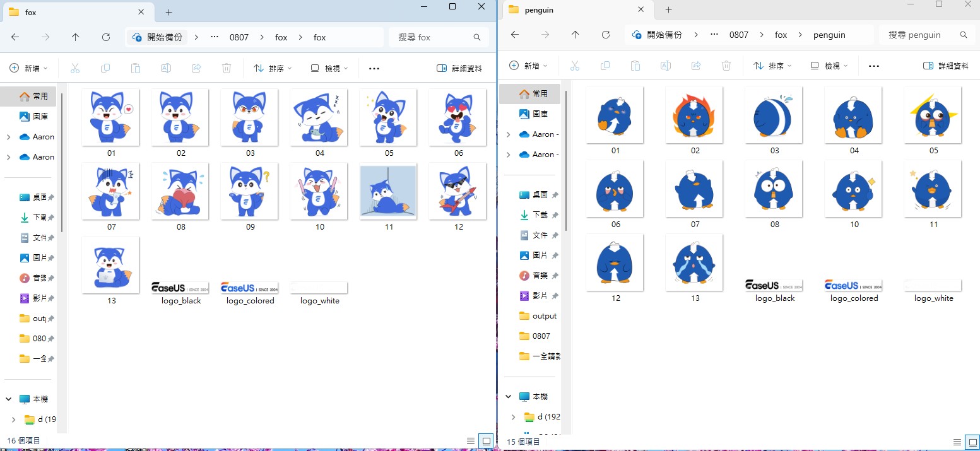The width and height of the screenshot is (980, 451).
Task: Select logo_colored file in fox window
Action: click(x=250, y=294)
